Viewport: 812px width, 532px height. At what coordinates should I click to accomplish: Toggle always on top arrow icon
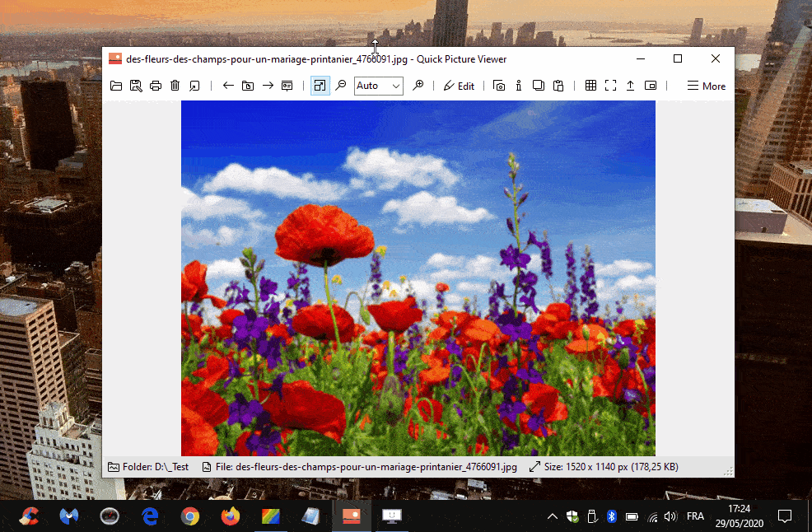(630, 86)
